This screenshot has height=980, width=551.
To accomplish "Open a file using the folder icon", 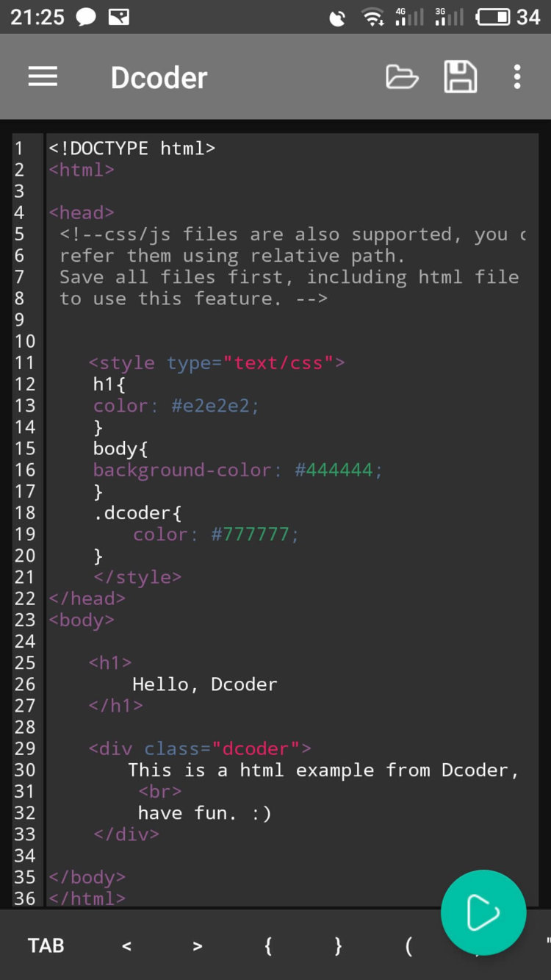I will point(401,76).
